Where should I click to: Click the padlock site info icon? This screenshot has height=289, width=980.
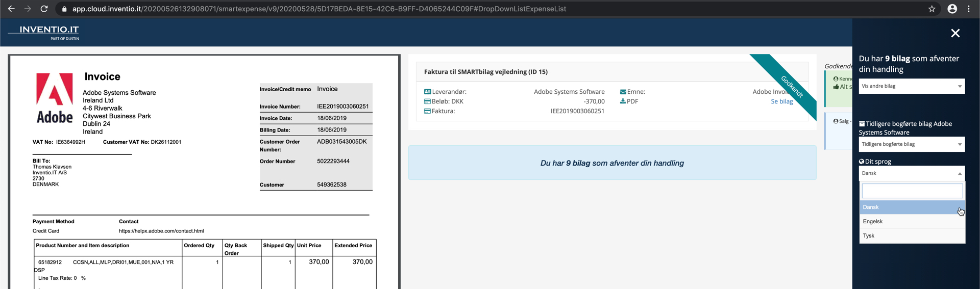click(x=64, y=9)
